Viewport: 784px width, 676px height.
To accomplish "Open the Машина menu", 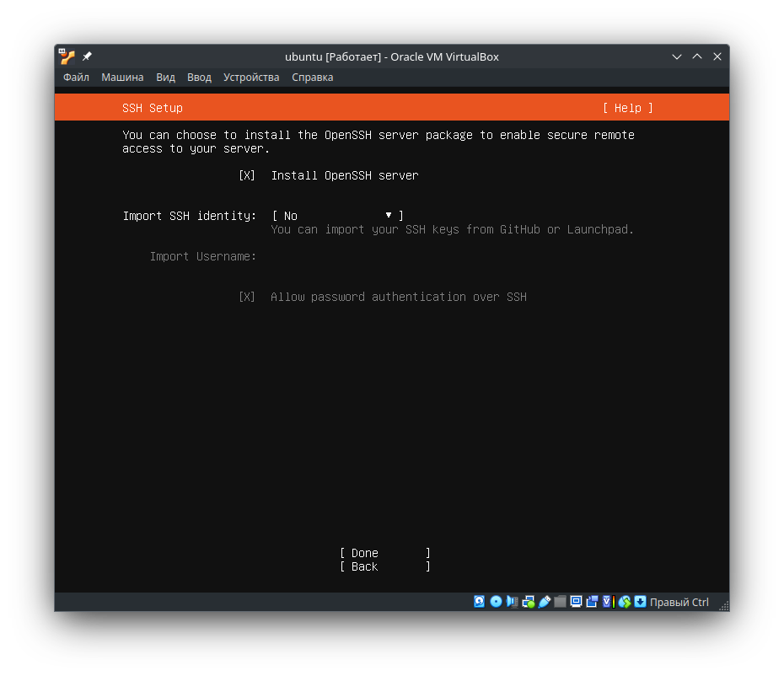I will pyautogui.click(x=122, y=77).
